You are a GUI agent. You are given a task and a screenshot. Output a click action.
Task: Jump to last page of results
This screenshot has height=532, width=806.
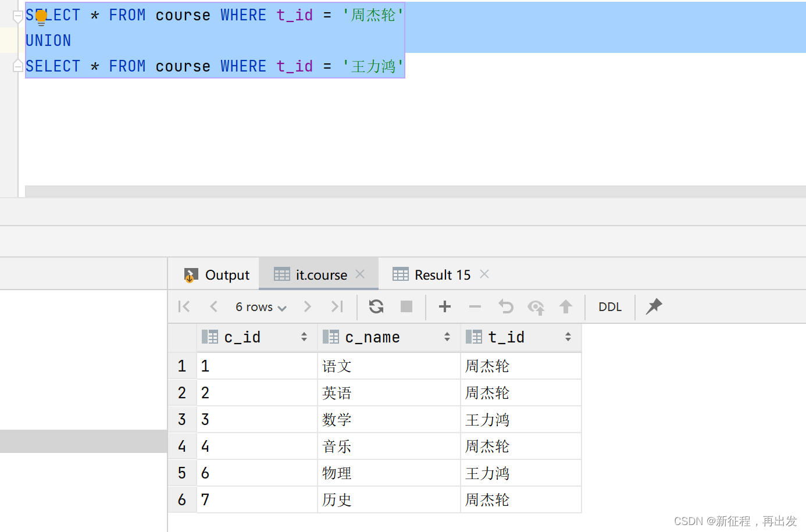[337, 306]
